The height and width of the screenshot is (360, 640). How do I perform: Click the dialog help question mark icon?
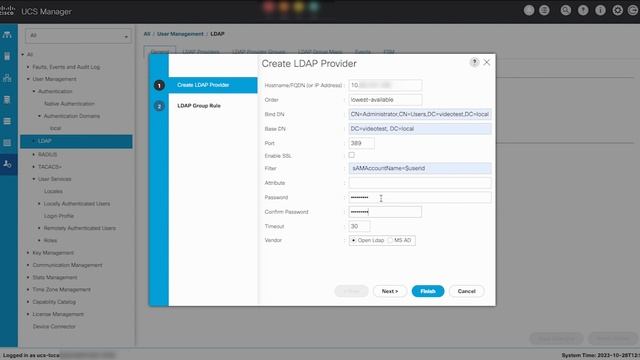pyautogui.click(x=474, y=62)
